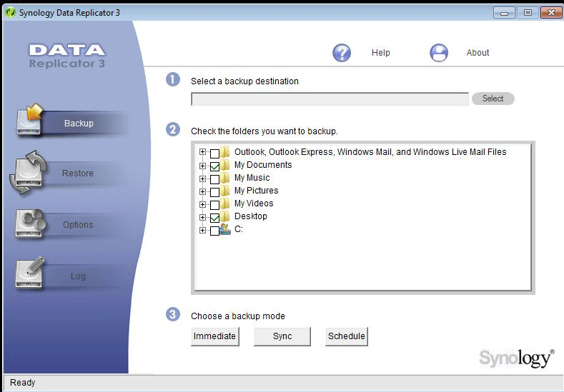Select the Desktop tree label
564x392 pixels.
click(251, 216)
